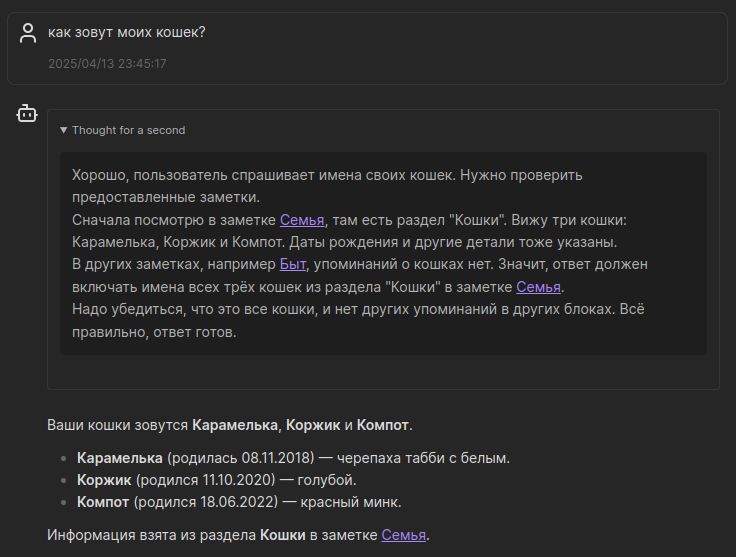Viewport: 736px width, 557px height.
Task: Follow the Семья link in final answer
Action: [404, 535]
